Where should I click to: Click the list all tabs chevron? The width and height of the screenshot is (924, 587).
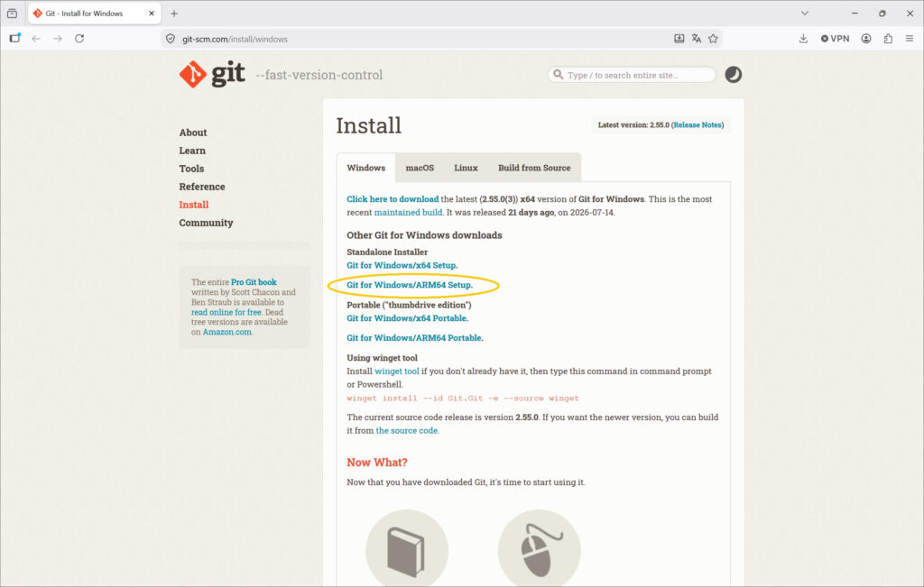pos(804,13)
